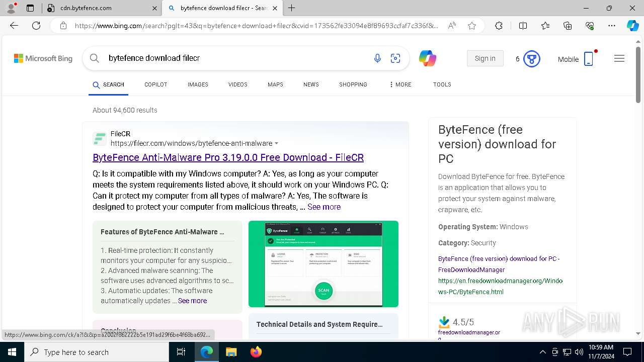Click See more in Features card
Image resolution: width=644 pixels, height=362 pixels.
[x=192, y=301]
